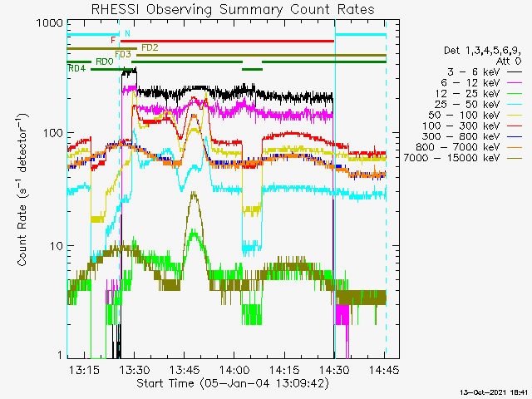Select the '25 - 50 keV' legend label
This screenshot has width=532, height=399.
click(467, 104)
